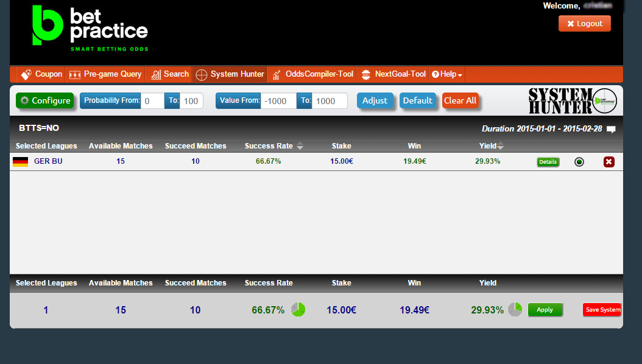Click the 19.49€ win value in GER BU row
Image resolution: width=642 pixels, height=364 pixels.
414,161
